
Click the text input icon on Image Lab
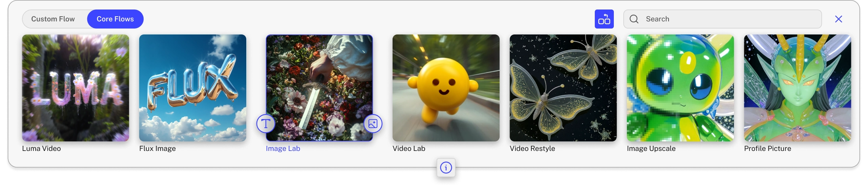266,124
